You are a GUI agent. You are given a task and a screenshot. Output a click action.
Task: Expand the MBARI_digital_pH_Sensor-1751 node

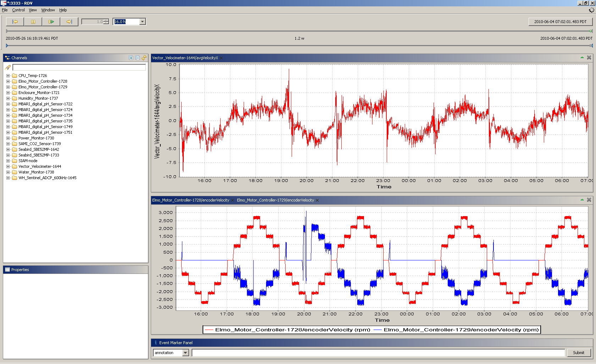pyautogui.click(x=8, y=132)
